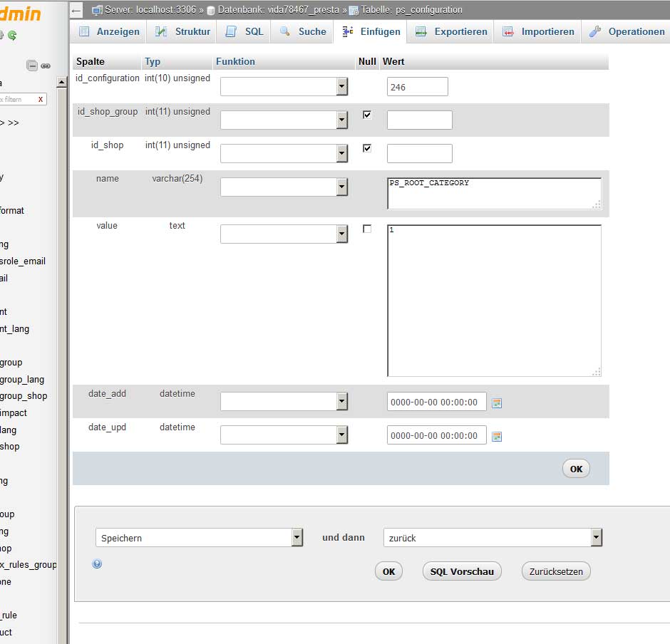This screenshot has width=670, height=644.
Task: Open the group_lang table in sidebar
Action: tap(22, 380)
